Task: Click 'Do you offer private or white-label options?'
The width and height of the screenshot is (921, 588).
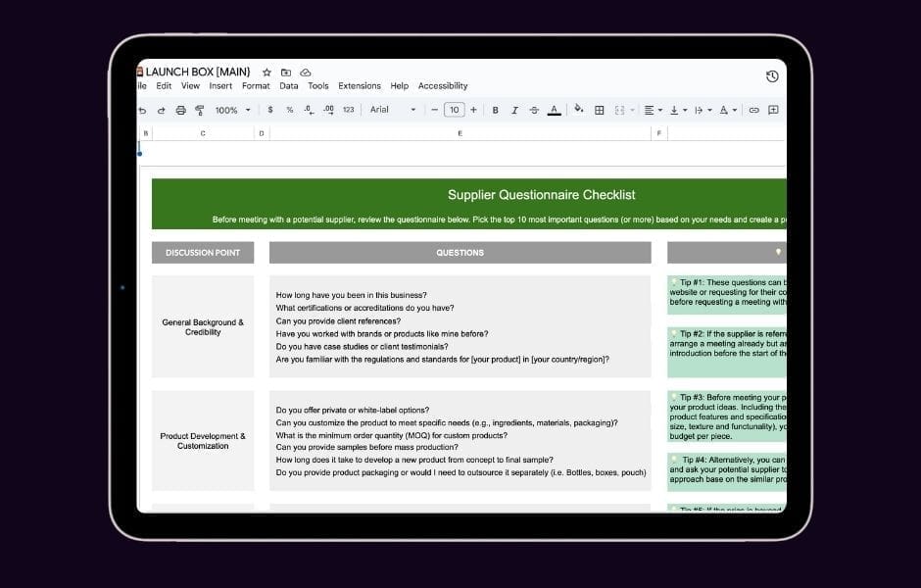Action: (x=353, y=410)
